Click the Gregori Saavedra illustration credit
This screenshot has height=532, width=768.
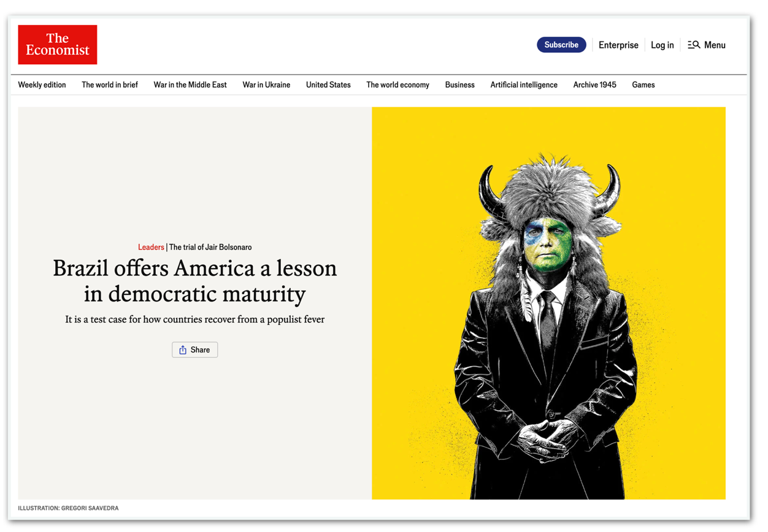click(68, 508)
